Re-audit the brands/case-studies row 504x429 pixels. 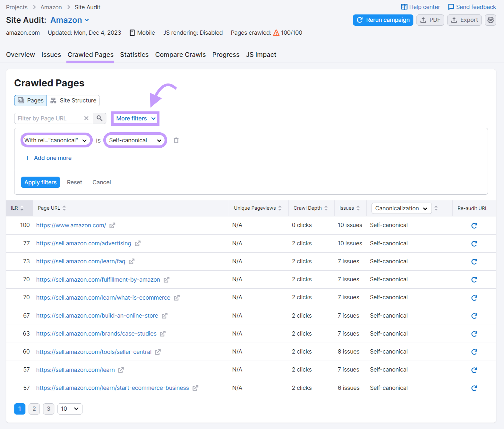(474, 334)
